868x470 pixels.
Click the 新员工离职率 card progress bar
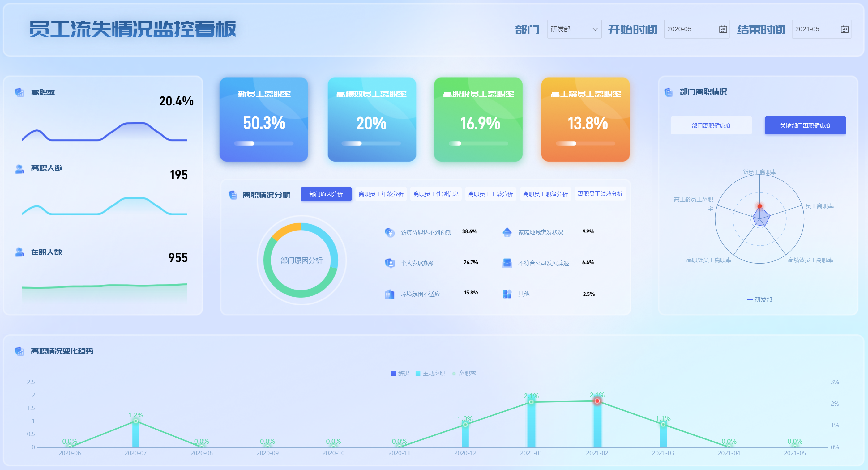(263, 143)
